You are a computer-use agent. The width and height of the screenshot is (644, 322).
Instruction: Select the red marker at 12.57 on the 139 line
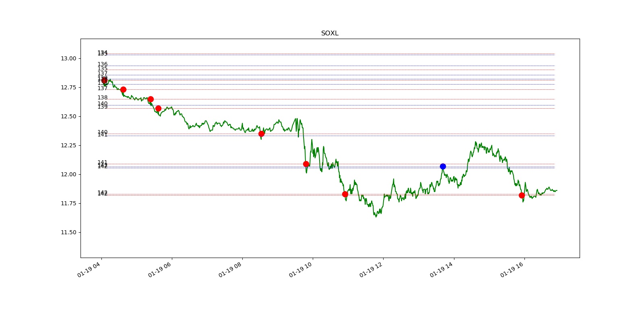(158, 108)
